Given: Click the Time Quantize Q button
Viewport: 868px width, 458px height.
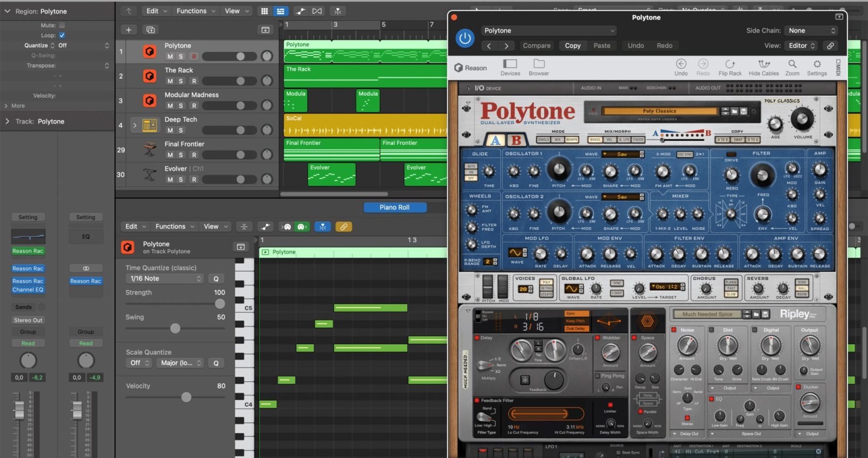Looking at the screenshot, I should [x=216, y=279].
